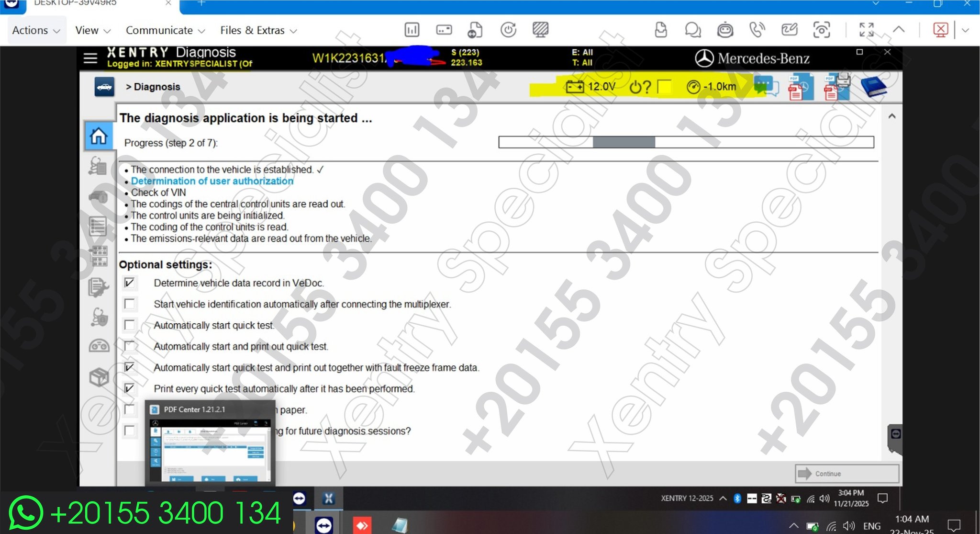The width and height of the screenshot is (980, 534).
Task: Open the control unit grid sidebar icon
Action: coord(99,256)
